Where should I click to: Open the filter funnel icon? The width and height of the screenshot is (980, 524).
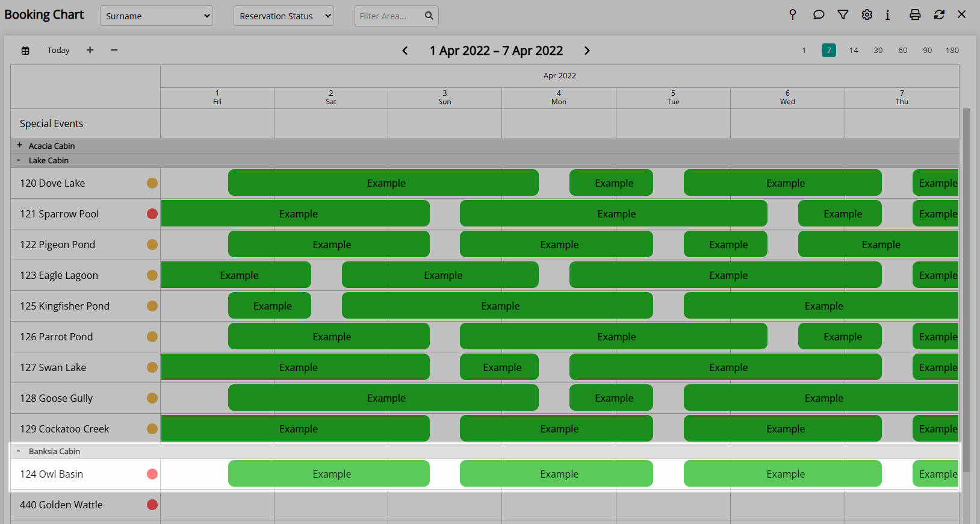(843, 14)
